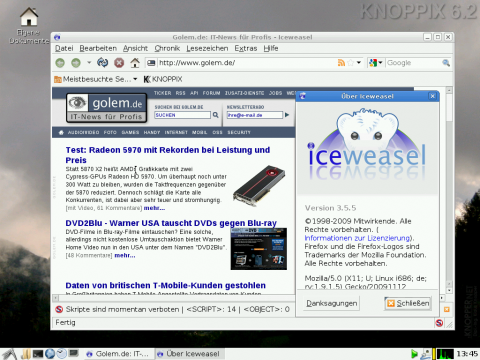This screenshot has height=360, width=480.
Task: Click the horizontal scrollbar left arrow
Action: pos(56,298)
